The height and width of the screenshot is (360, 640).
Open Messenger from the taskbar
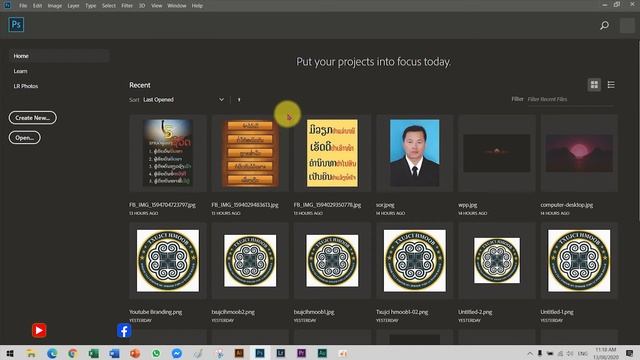(177, 353)
